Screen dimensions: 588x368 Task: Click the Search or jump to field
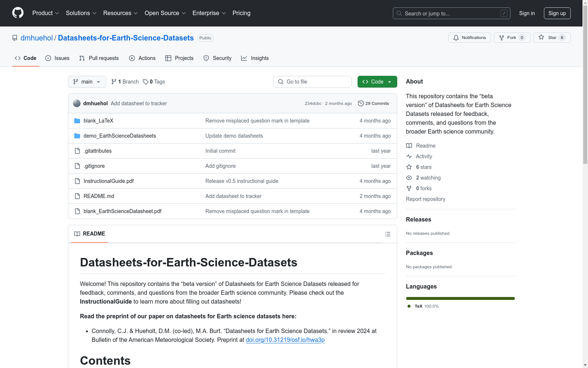(452, 13)
